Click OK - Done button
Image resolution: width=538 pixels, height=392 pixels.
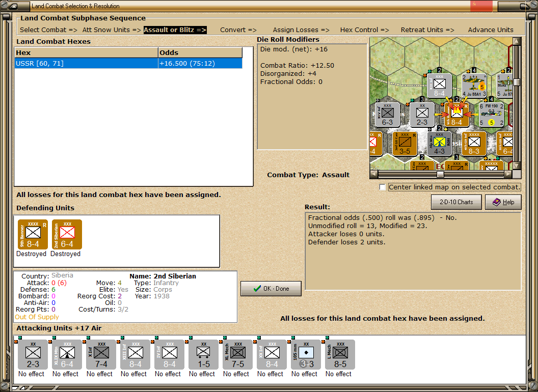pyautogui.click(x=271, y=289)
